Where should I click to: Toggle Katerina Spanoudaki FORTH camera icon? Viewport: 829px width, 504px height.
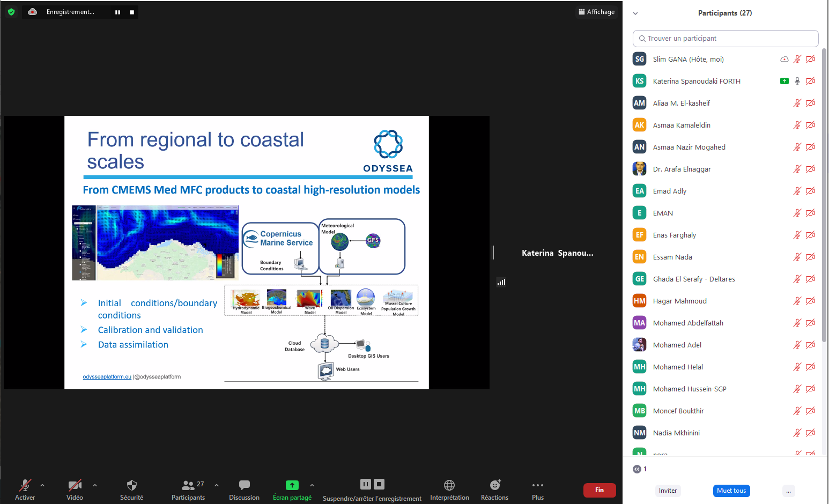tap(810, 81)
